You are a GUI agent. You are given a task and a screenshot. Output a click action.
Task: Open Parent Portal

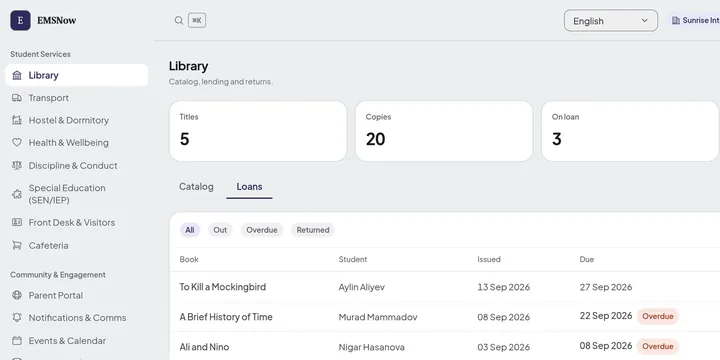click(77, 295)
